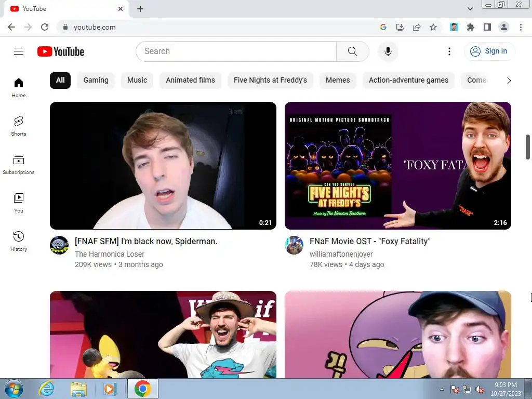Open the YouTube hamburger guide menu
This screenshot has width=532, height=399.
coord(19,51)
